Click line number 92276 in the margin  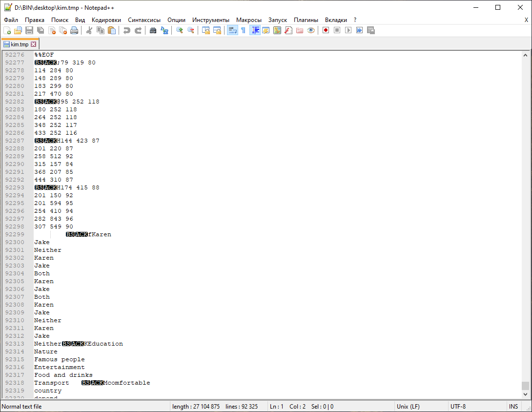click(x=15, y=55)
